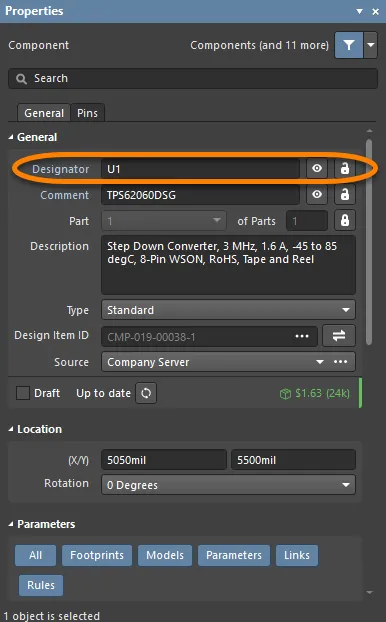386x622 pixels.
Task: Open the Type dropdown showing Standard
Action: point(228,310)
